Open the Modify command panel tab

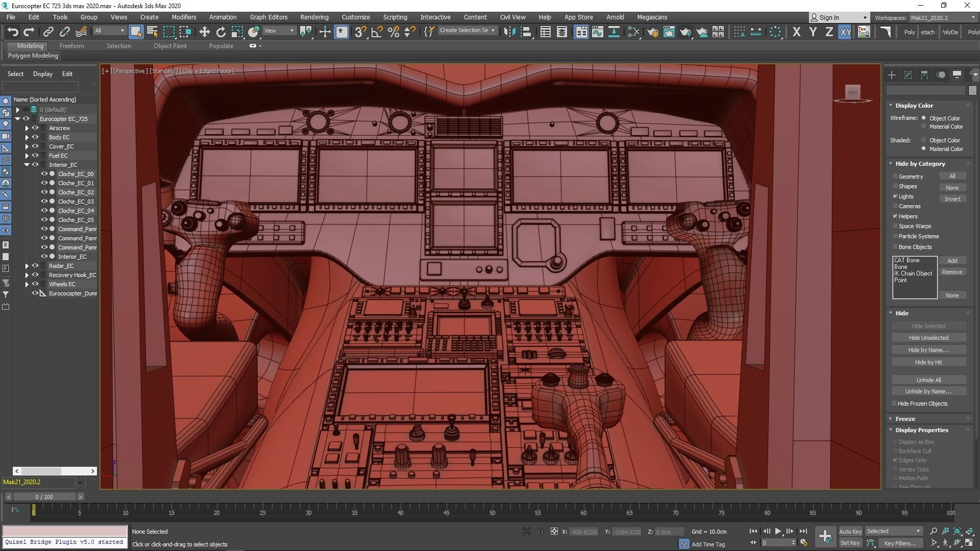point(908,75)
